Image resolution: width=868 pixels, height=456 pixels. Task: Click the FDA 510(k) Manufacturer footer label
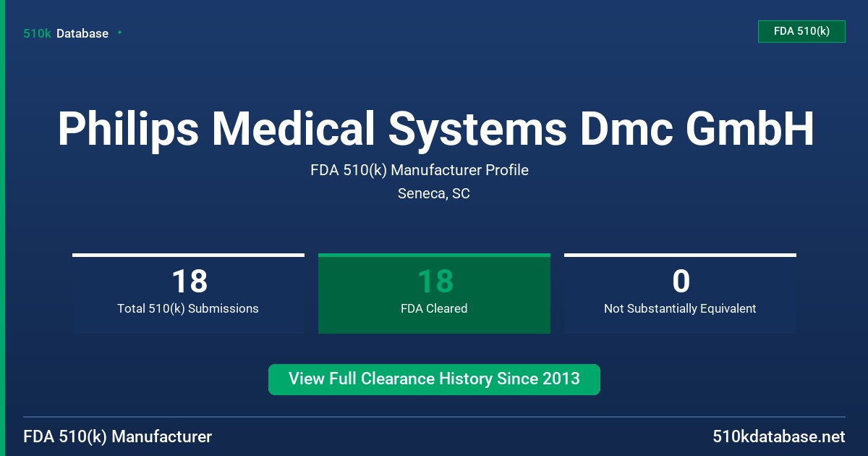118,436
